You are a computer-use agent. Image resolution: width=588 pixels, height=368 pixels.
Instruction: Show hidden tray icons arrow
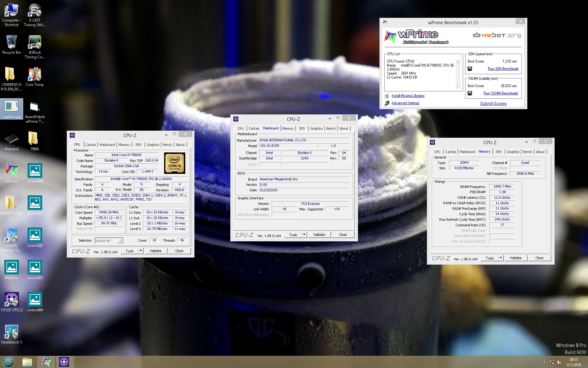[544, 362]
